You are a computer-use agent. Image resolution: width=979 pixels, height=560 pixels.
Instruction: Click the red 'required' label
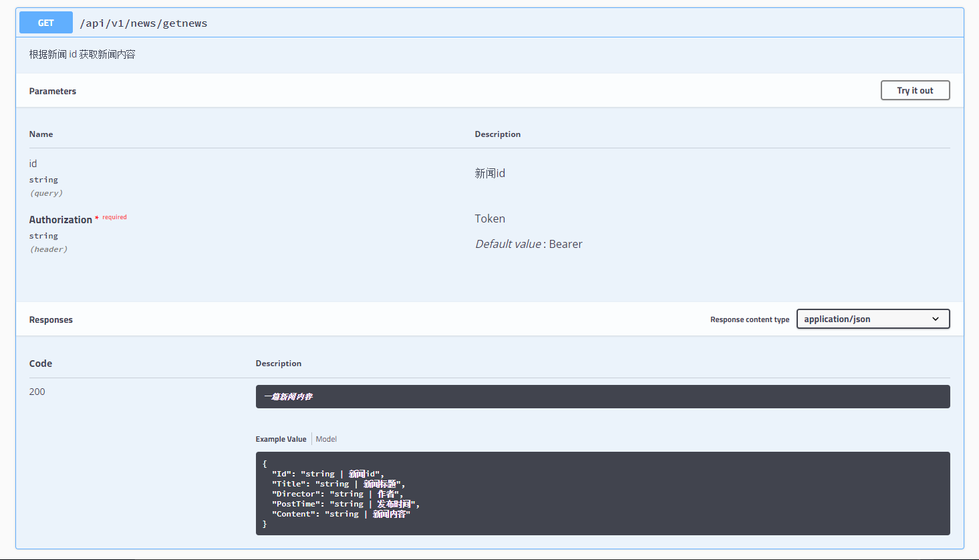[114, 217]
